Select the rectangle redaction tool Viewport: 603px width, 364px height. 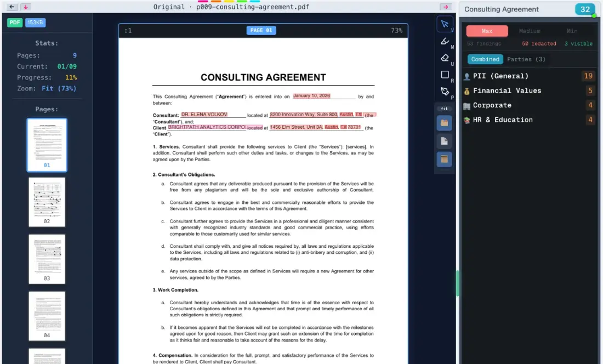[x=445, y=75]
